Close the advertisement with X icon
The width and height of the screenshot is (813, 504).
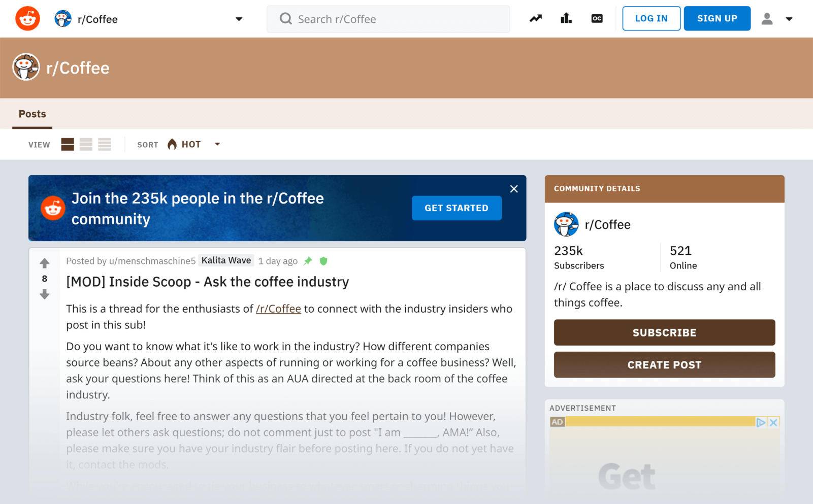773,422
